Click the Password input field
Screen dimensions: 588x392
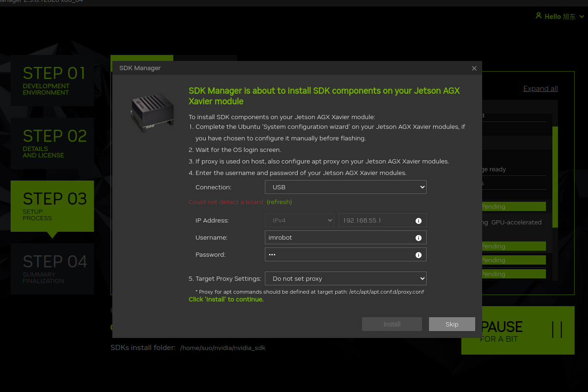[345, 254]
